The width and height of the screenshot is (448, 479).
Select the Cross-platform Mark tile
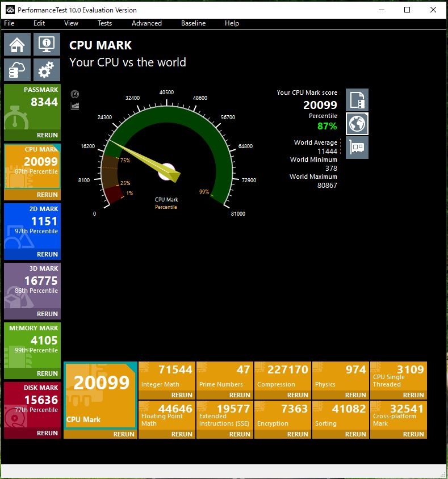point(399,415)
